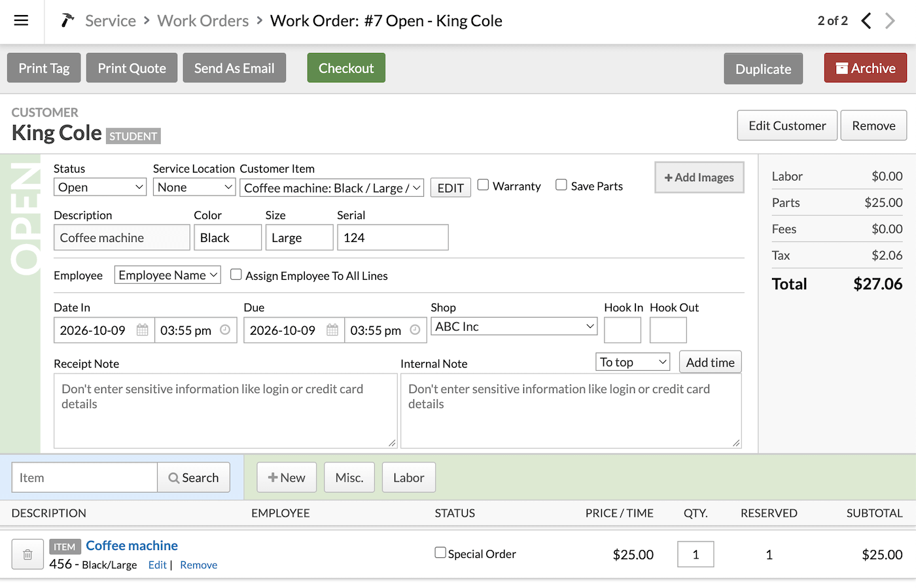
Task: Click Edit Customer button
Action: pyautogui.click(x=787, y=126)
